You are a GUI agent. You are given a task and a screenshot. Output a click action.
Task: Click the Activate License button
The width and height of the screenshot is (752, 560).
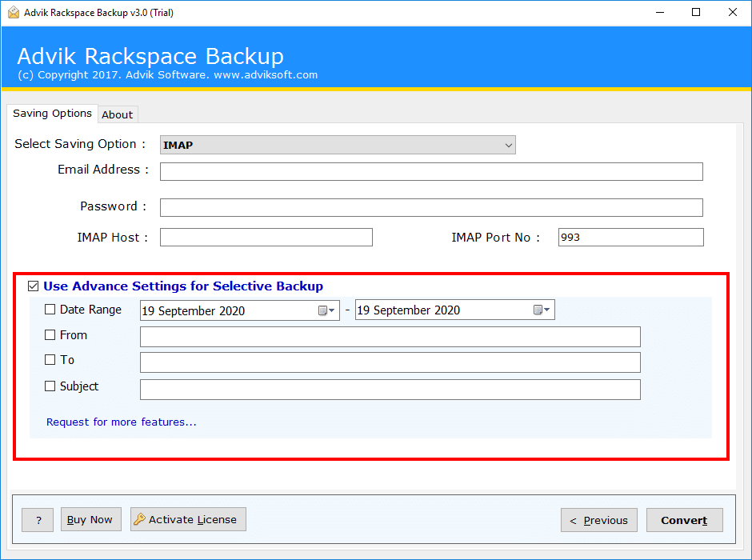point(188,519)
